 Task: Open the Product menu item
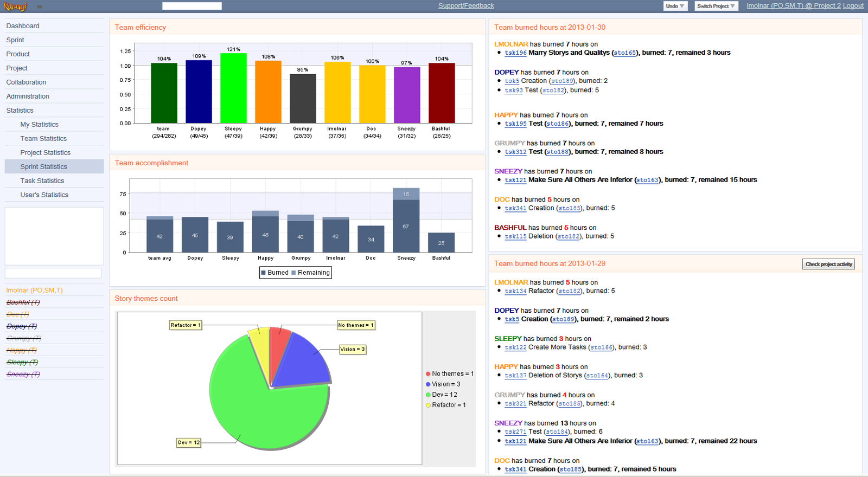point(54,54)
